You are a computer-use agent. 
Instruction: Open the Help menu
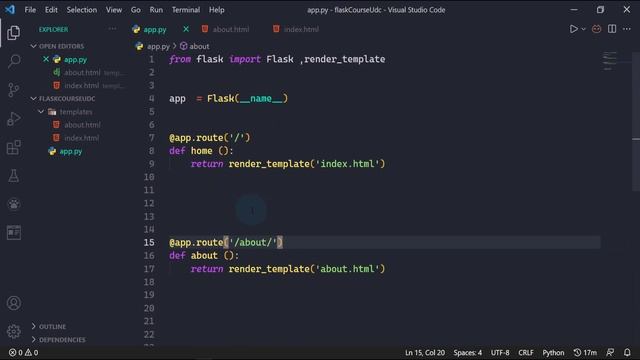[x=216, y=9]
